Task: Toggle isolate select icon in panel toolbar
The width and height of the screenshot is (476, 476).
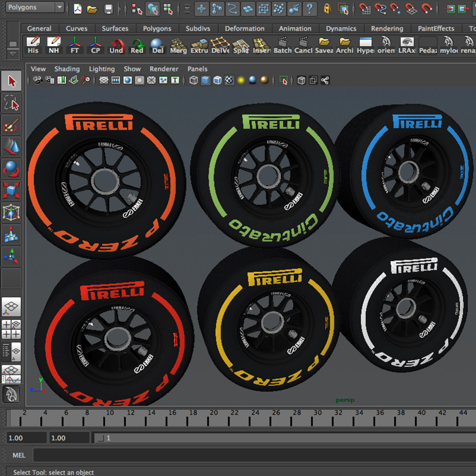Action: point(283,81)
